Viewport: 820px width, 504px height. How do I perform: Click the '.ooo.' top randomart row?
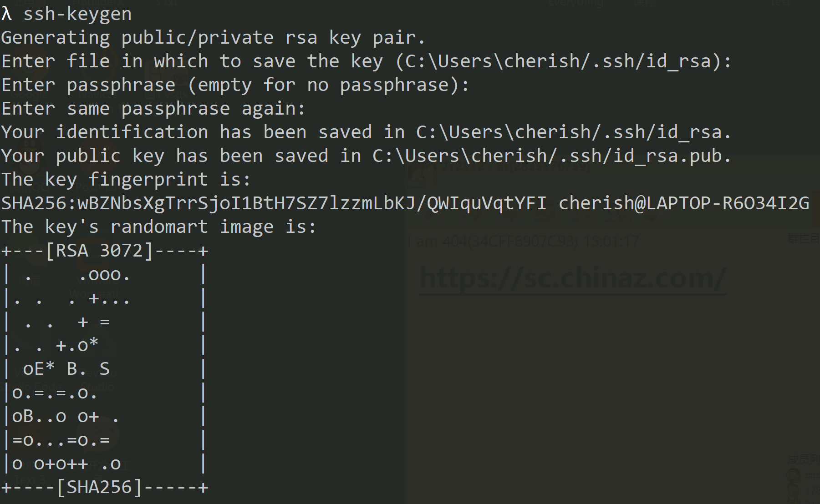coord(104,274)
